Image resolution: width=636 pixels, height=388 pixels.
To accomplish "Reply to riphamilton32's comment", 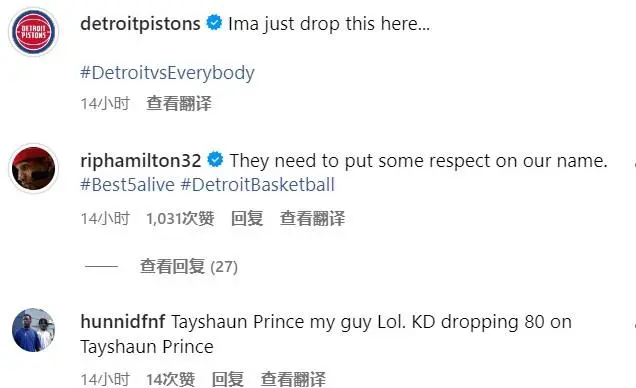I will (x=247, y=219).
